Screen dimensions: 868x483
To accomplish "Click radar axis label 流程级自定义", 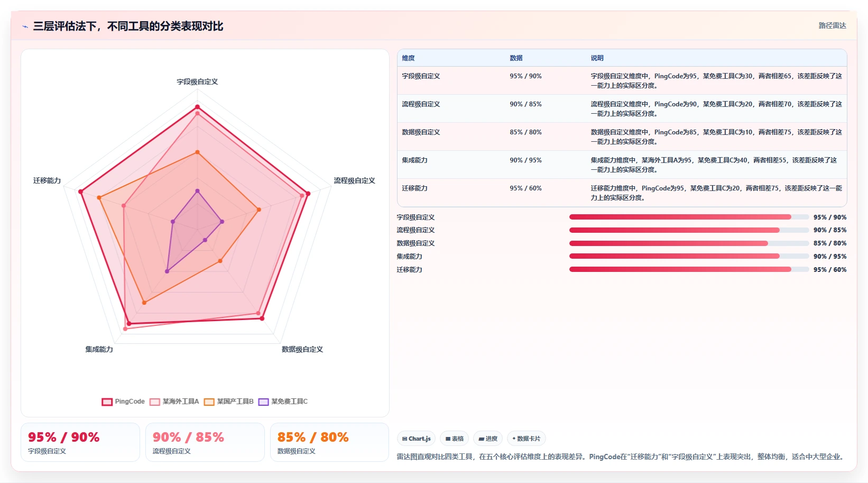I will point(354,181).
